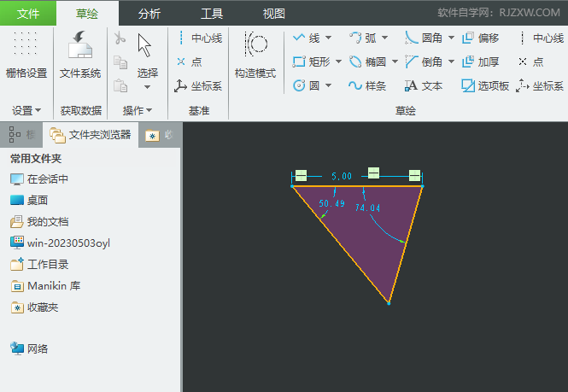Open the 选项板 palette
Screen dimensions: 568x392
click(485, 86)
